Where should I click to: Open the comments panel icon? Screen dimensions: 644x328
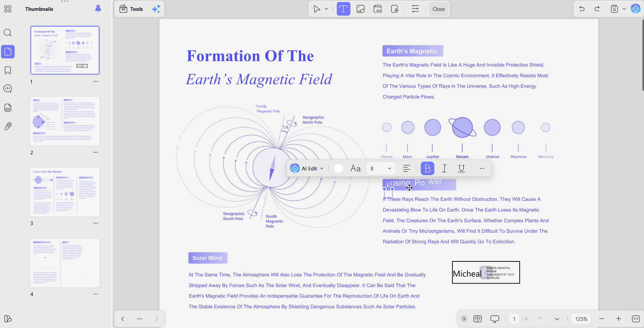click(x=8, y=89)
